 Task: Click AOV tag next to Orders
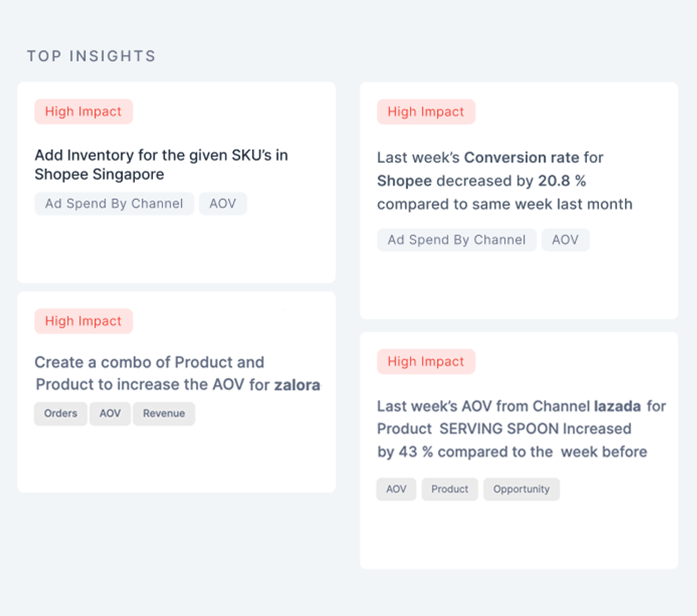110,413
